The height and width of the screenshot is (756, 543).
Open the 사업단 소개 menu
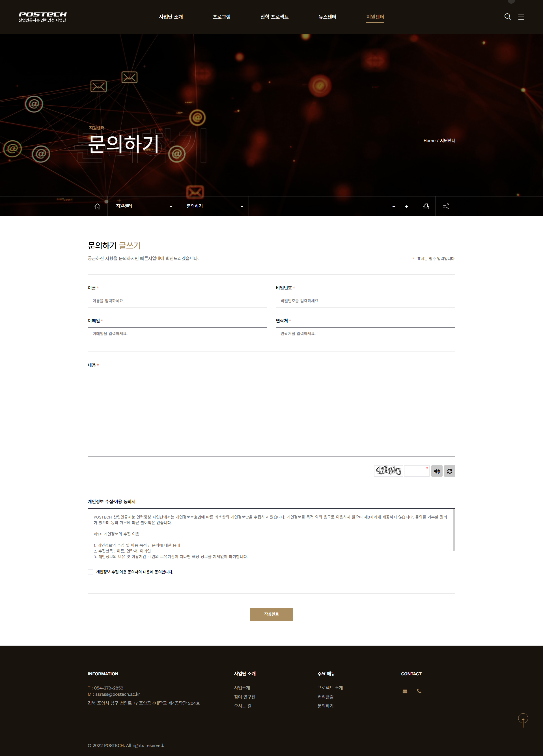pyautogui.click(x=171, y=17)
